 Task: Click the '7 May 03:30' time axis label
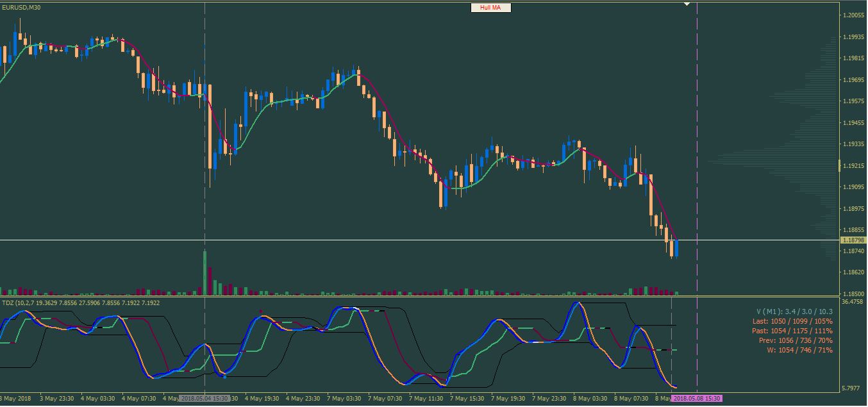(x=344, y=399)
